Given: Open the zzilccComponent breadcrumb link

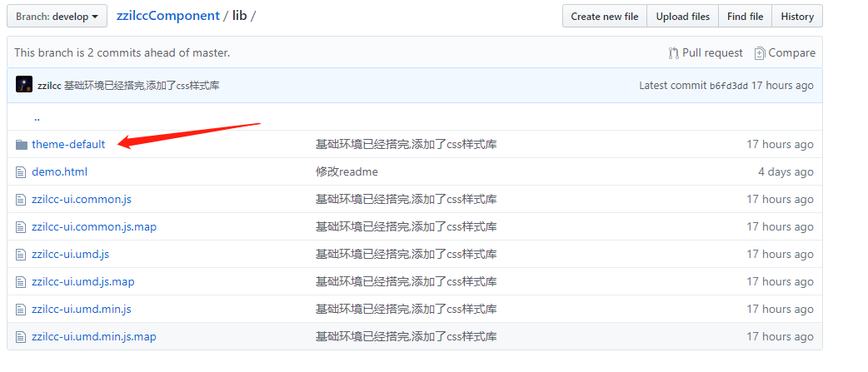Looking at the screenshot, I should coord(167,16).
